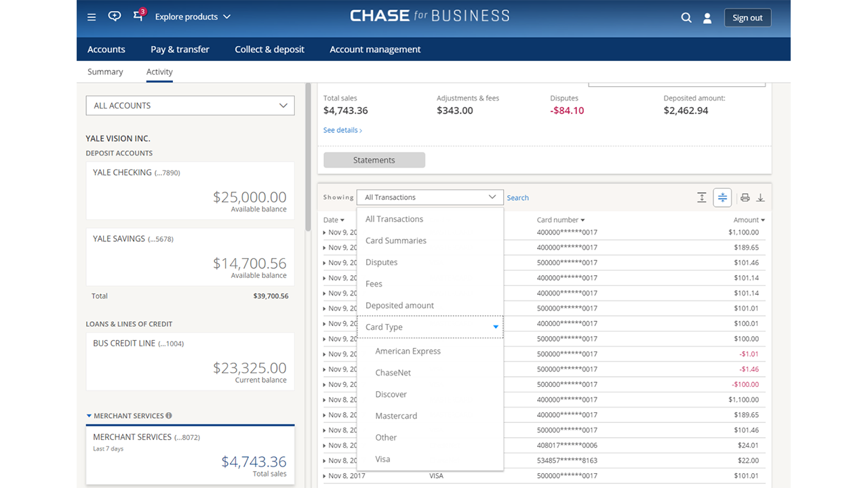Print the transactions list
This screenshot has width=868, height=488.
tap(745, 197)
